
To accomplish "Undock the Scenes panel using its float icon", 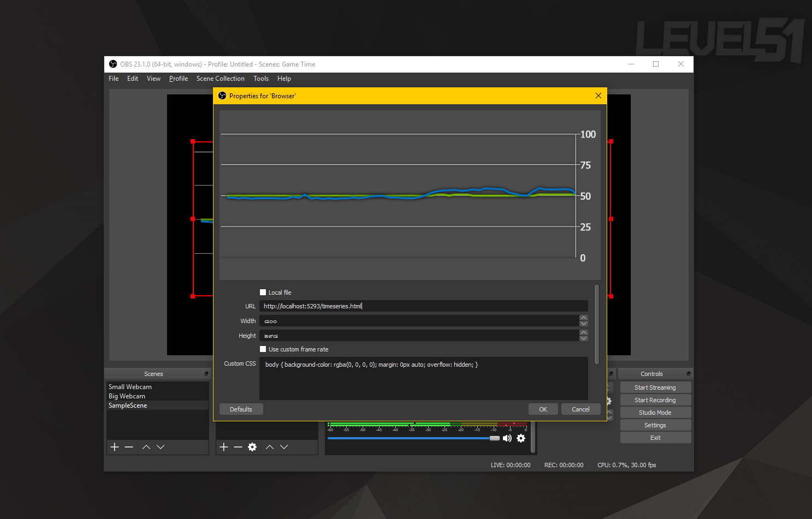I will click(206, 374).
